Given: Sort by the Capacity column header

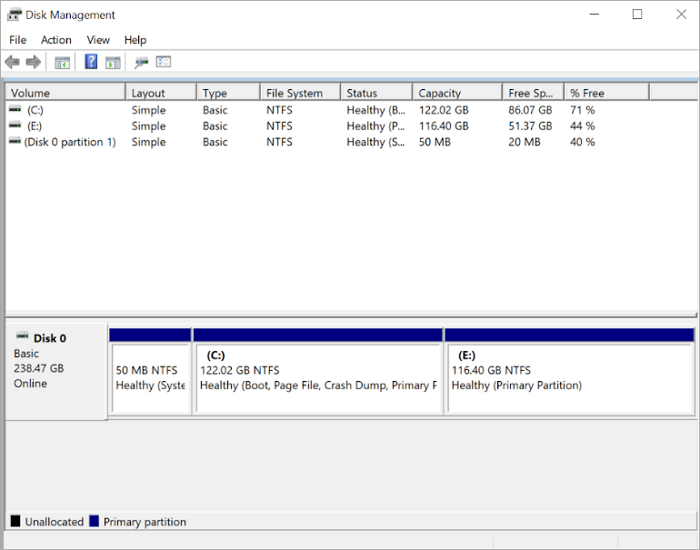Looking at the screenshot, I should click(x=458, y=93).
